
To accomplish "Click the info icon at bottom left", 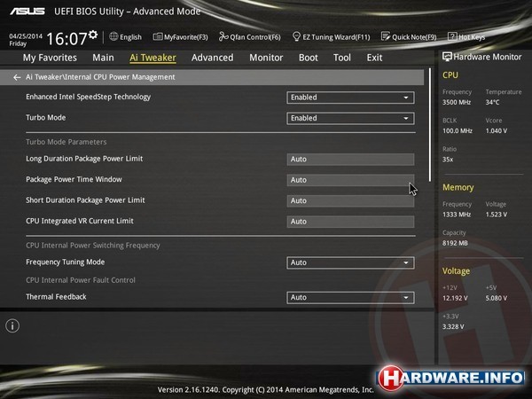I will pos(12,325).
